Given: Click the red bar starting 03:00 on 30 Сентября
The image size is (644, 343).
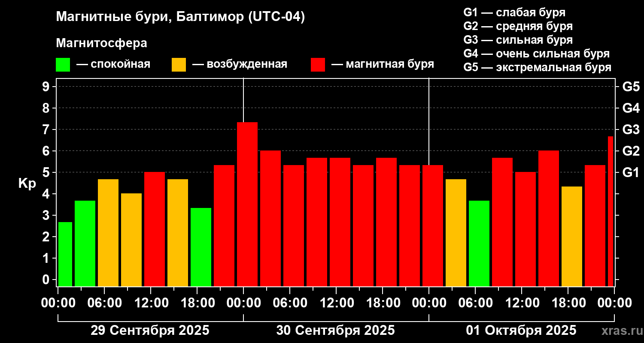Looking at the screenshot, I should pyautogui.click(x=270, y=218).
